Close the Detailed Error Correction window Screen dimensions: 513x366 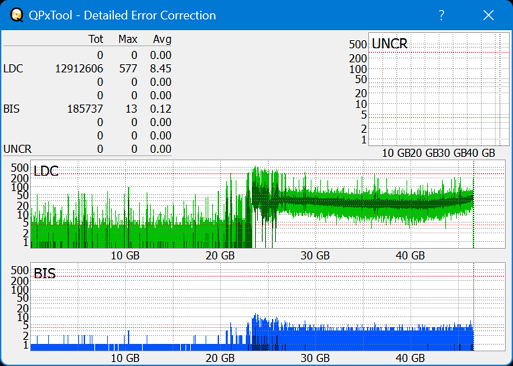[x=489, y=15]
